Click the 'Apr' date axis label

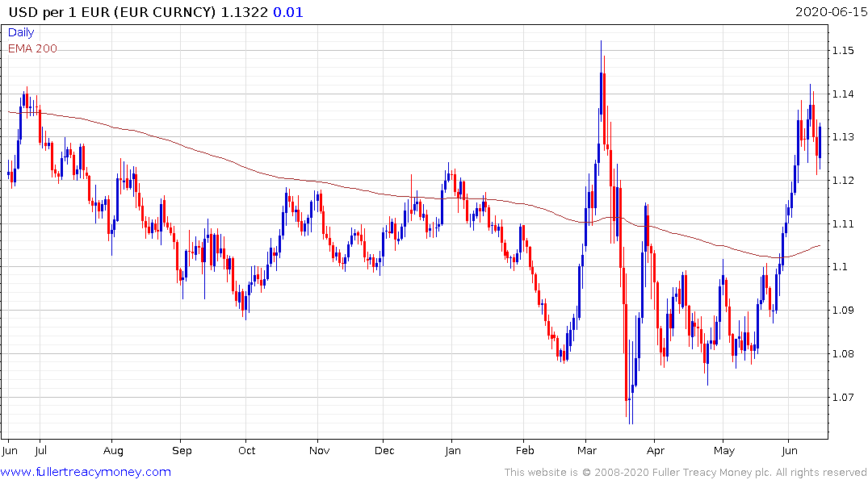coord(656,451)
